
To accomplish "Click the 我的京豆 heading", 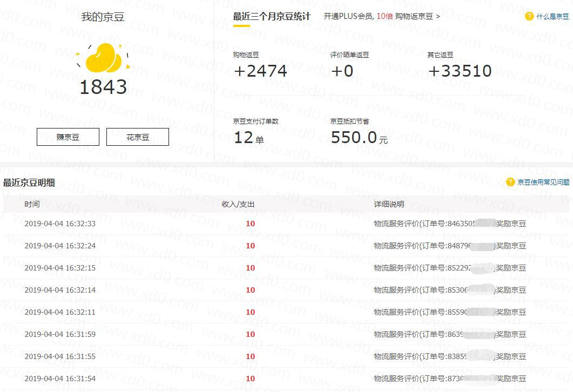I will (x=103, y=17).
